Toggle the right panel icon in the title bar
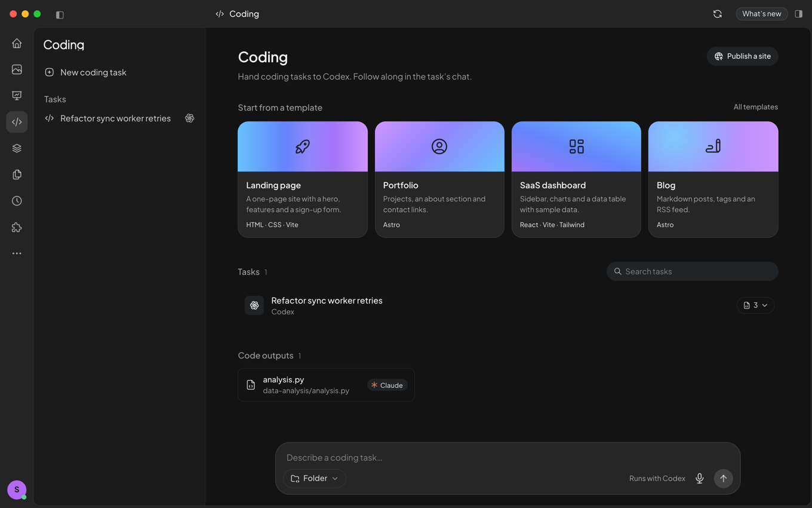 click(799, 14)
